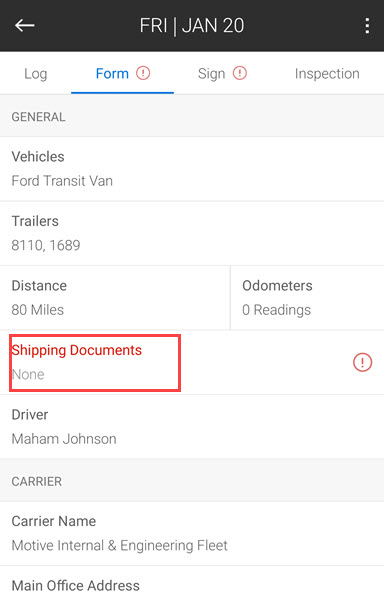The width and height of the screenshot is (385, 598).
Task: Tap the Driver Maham Johnson row
Action: (192, 427)
